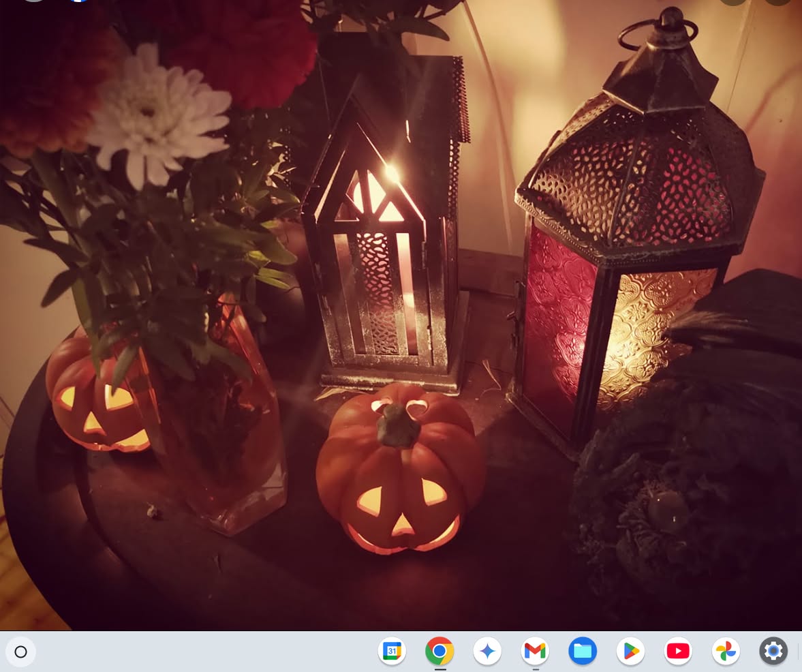This screenshot has height=672, width=802.
Task: Open the YouTube app
Action: click(678, 652)
